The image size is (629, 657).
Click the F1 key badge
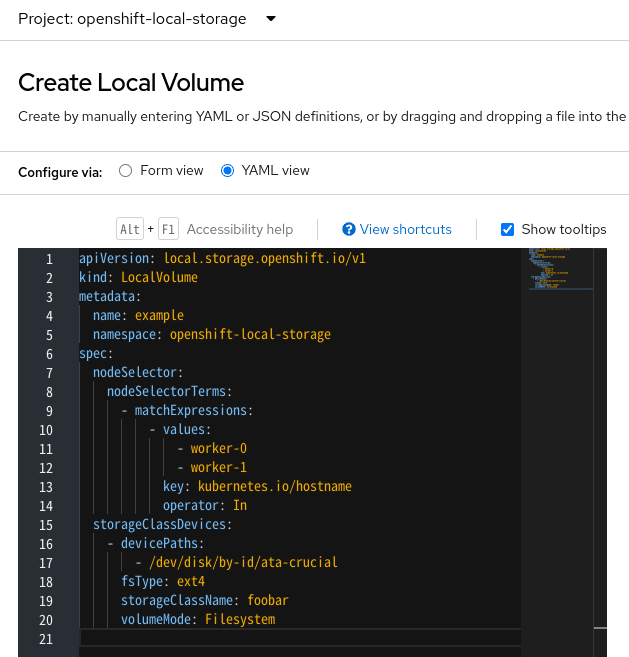[168, 229]
